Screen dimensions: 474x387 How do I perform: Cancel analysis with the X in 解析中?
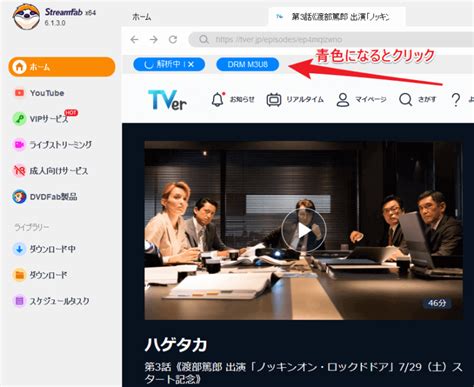click(191, 64)
